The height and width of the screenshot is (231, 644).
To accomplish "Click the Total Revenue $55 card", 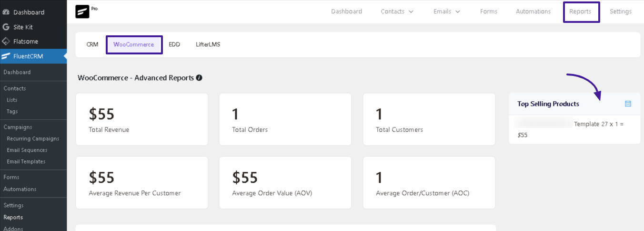I will (142, 119).
